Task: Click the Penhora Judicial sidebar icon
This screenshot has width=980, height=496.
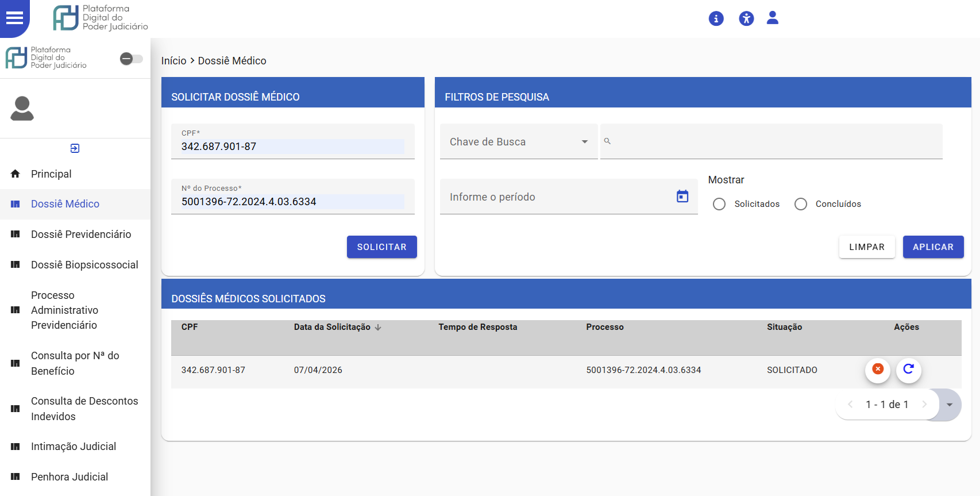Action: click(x=16, y=477)
